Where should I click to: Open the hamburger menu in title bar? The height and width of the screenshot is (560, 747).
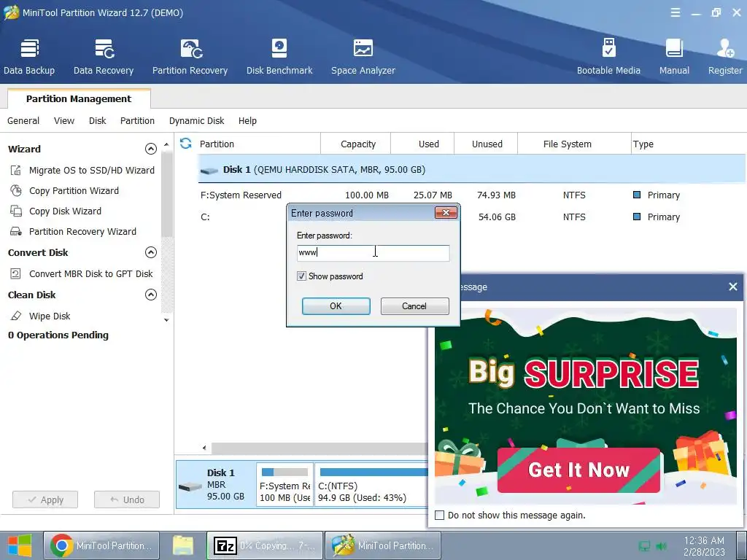point(675,13)
